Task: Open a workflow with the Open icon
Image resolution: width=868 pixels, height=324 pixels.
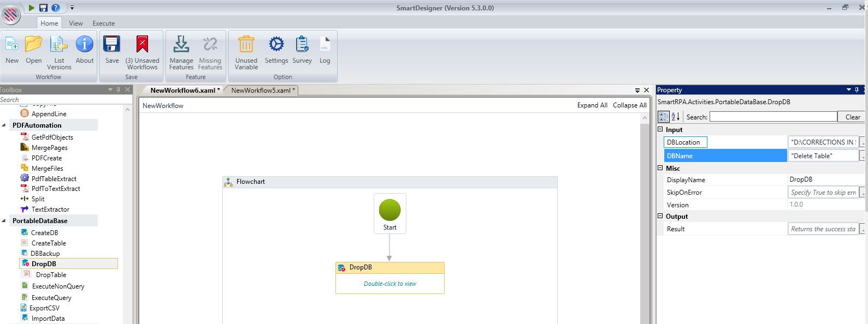Action: coord(33,45)
